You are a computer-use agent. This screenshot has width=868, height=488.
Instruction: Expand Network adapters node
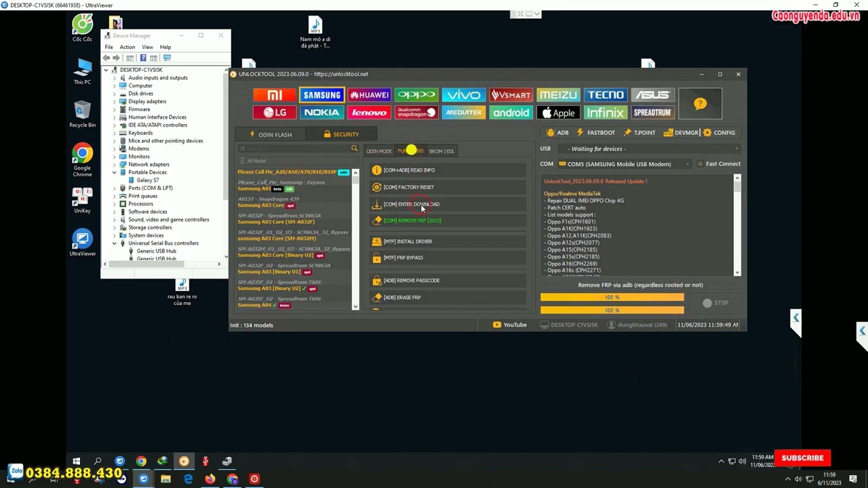tap(115, 164)
